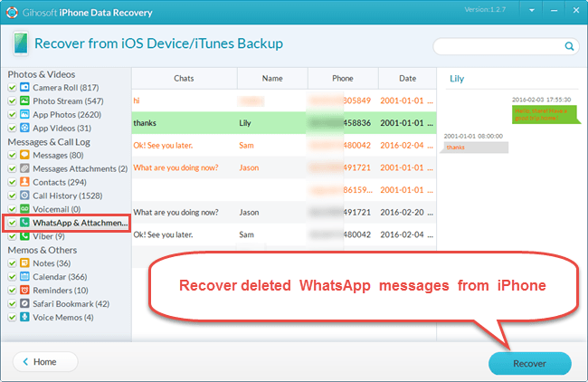The image size is (588, 382).
Task: Click the Messages speech bubble icon
Action: (x=24, y=155)
